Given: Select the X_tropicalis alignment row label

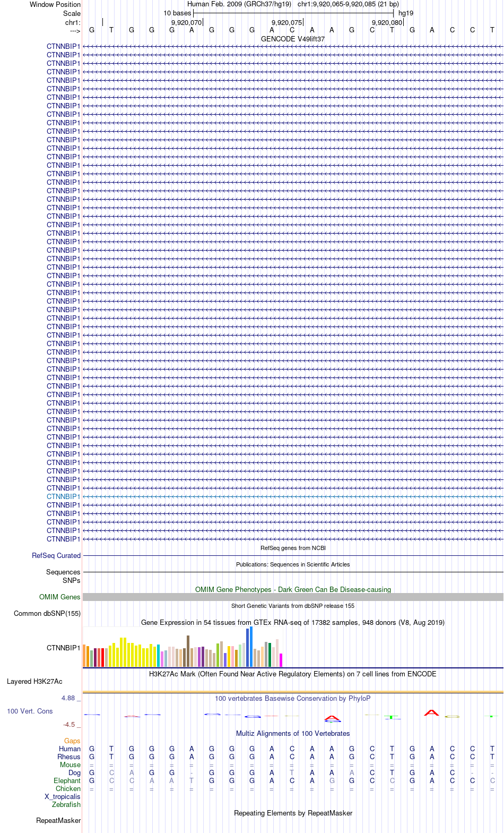Looking at the screenshot, I should [63, 796].
